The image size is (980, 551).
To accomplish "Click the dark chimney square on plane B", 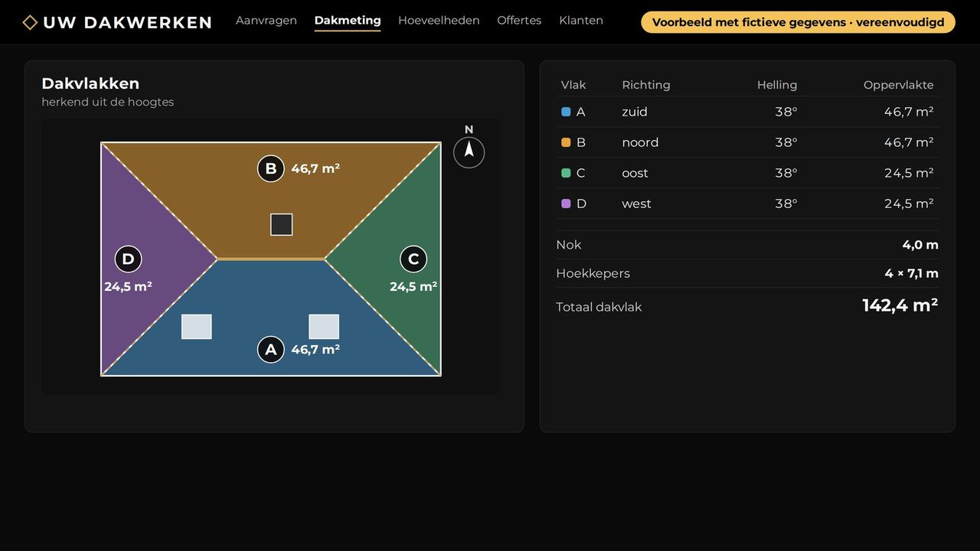I will (x=282, y=224).
